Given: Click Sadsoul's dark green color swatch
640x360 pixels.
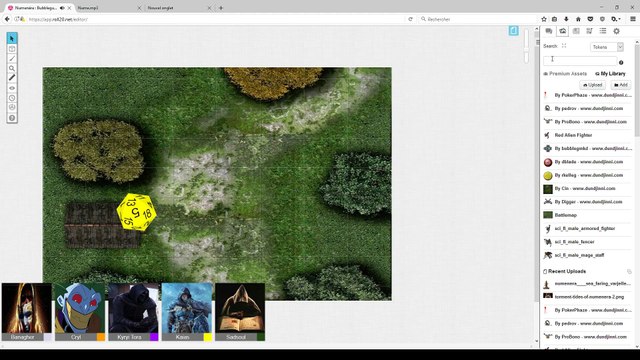Looking at the screenshot, I should point(261,337).
